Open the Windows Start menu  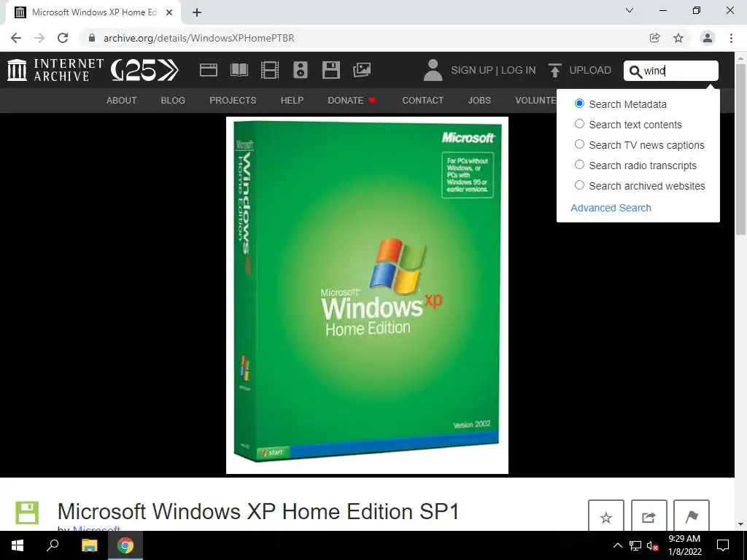coord(18,545)
